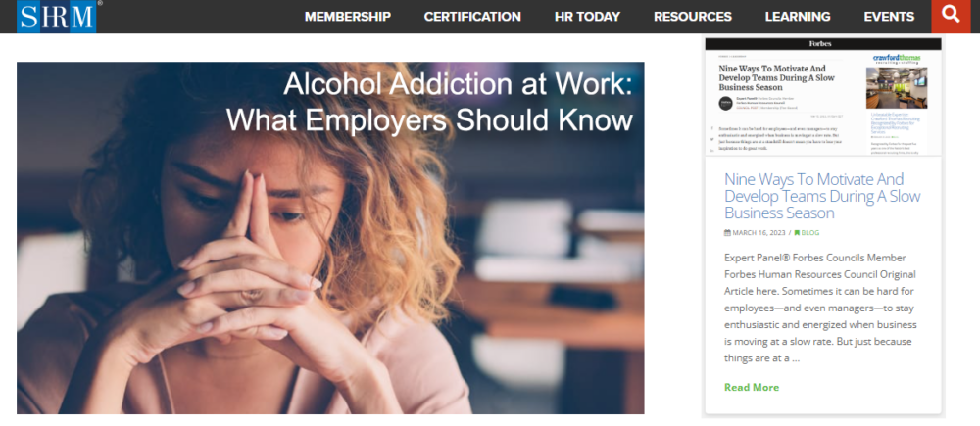Open the MEMBERSHIP menu
The width and height of the screenshot is (980, 426).
(348, 17)
